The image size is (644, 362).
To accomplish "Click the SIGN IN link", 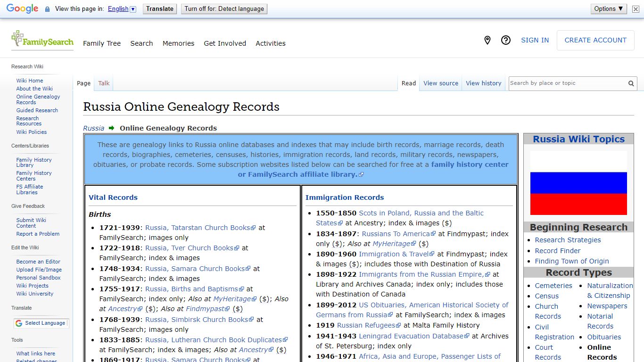I will pos(535,40).
